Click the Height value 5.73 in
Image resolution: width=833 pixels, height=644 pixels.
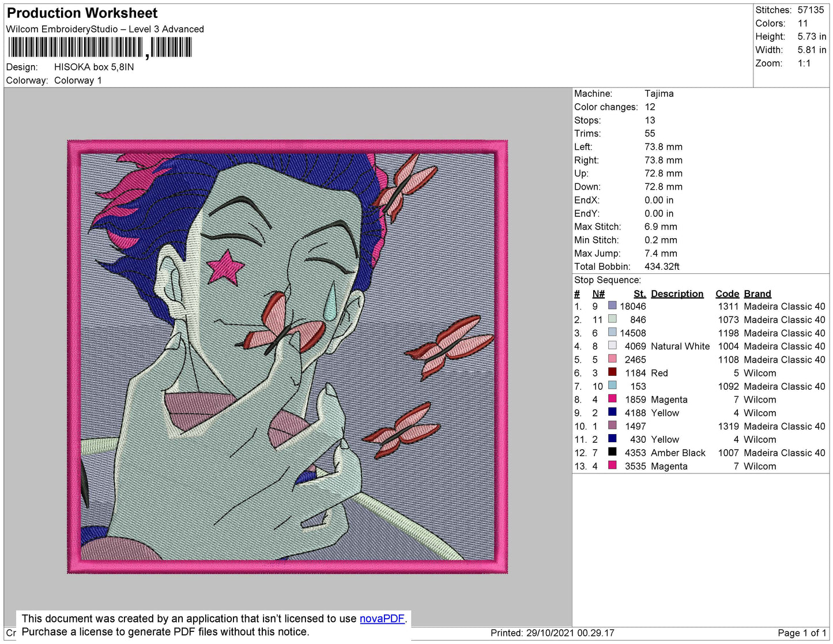pyautogui.click(x=812, y=36)
